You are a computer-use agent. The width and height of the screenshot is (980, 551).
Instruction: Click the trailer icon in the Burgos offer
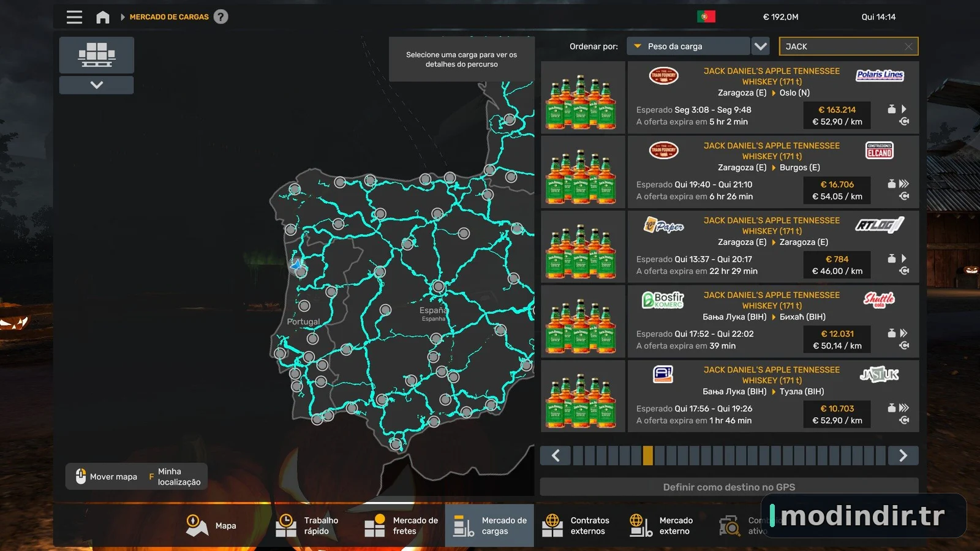click(x=904, y=197)
